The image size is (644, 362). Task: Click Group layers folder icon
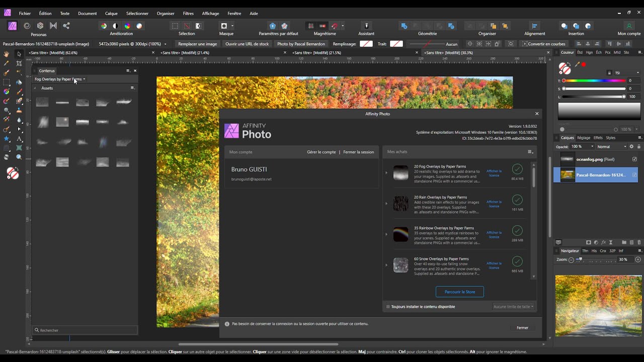tap(624, 242)
